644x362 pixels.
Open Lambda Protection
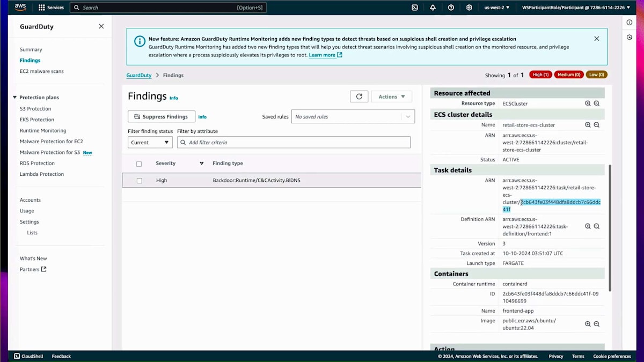[x=42, y=174]
